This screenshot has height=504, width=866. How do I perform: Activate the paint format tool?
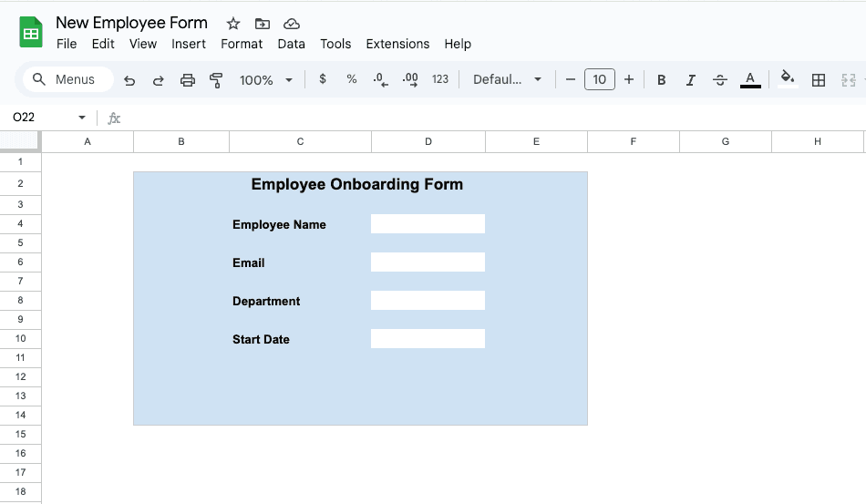click(216, 80)
